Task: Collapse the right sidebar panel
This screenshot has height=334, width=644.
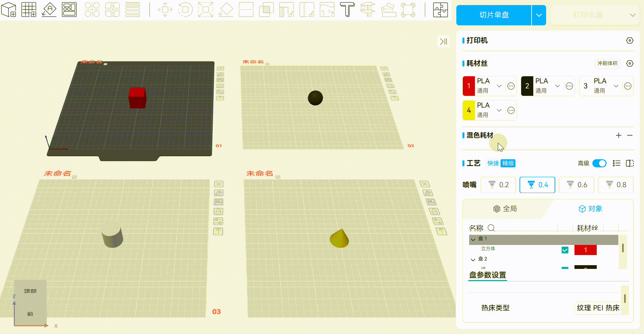Action: [x=444, y=41]
